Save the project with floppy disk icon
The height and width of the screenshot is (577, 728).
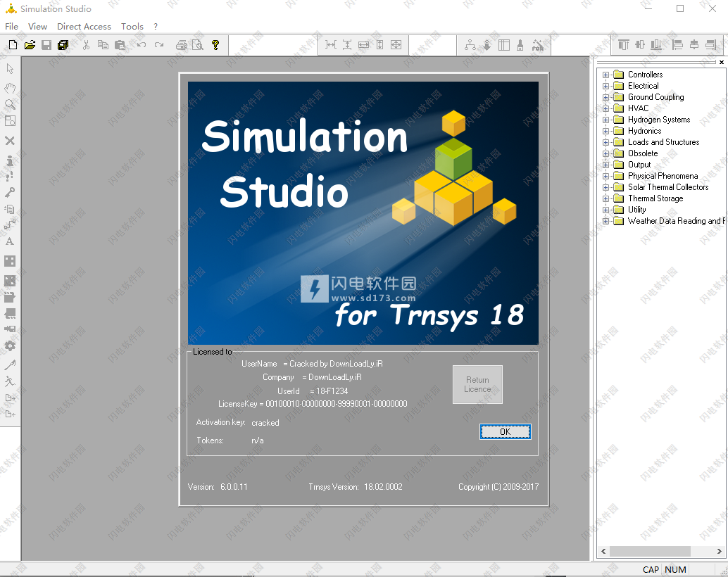pos(46,45)
